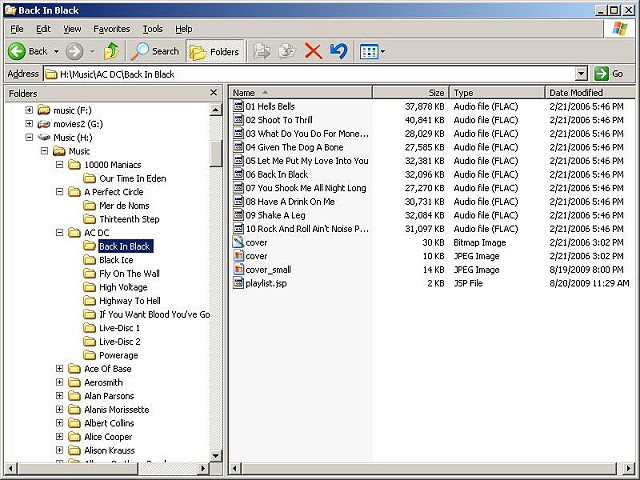Select the Black Ice folder icon
Screen dimensions: 640x480
(89, 260)
